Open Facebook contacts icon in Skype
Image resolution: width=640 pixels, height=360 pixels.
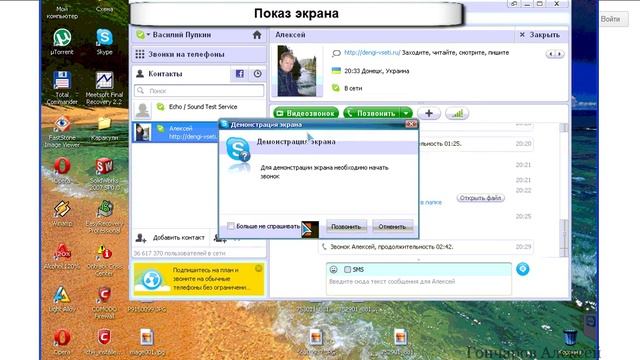coord(240,74)
